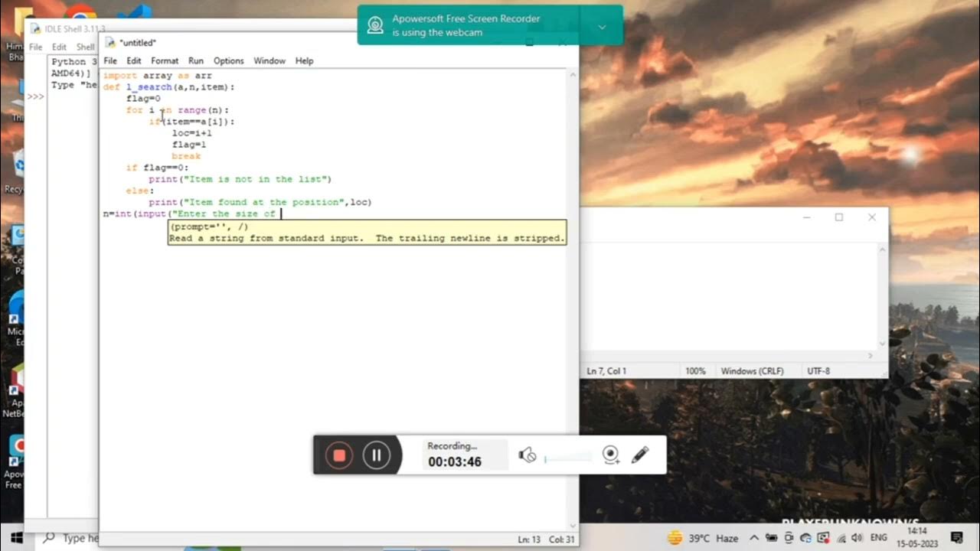
Task: Maximize the Notepad window behind
Action: [x=839, y=217]
